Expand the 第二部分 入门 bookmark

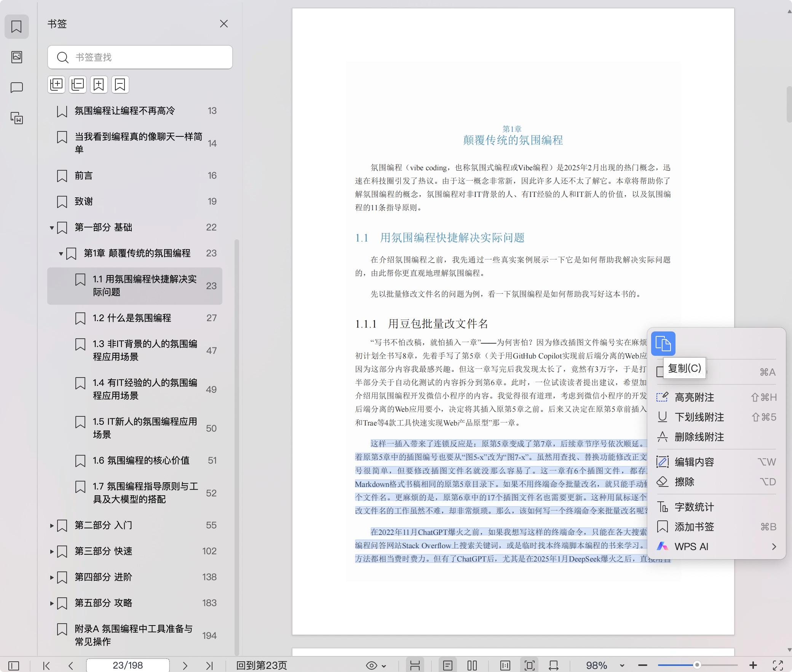coord(52,526)
